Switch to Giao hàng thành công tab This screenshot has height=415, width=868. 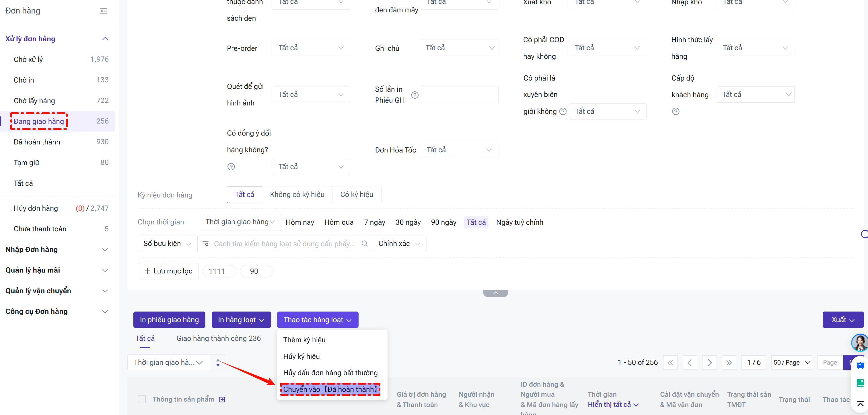(x=218, y=338)
